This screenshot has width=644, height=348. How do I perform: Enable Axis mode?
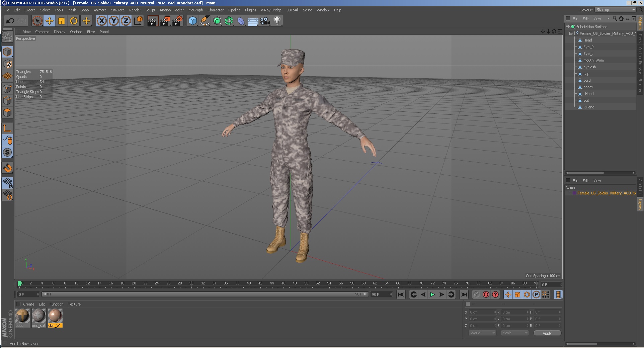(7, 128)
